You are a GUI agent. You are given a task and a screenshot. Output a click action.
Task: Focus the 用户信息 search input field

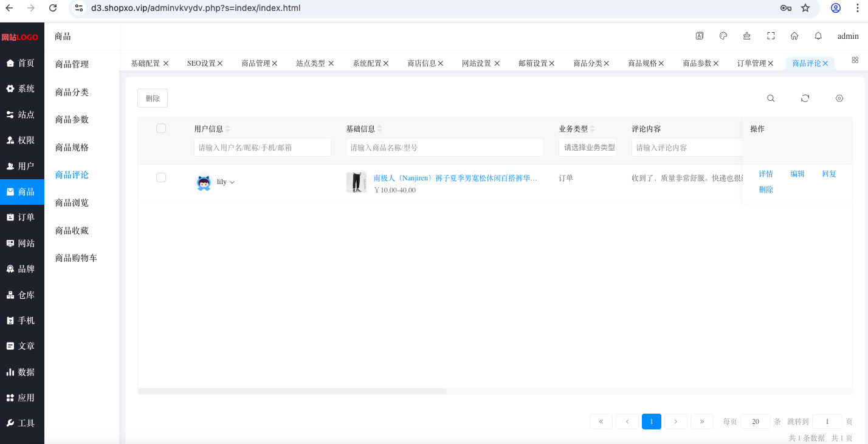263,148
